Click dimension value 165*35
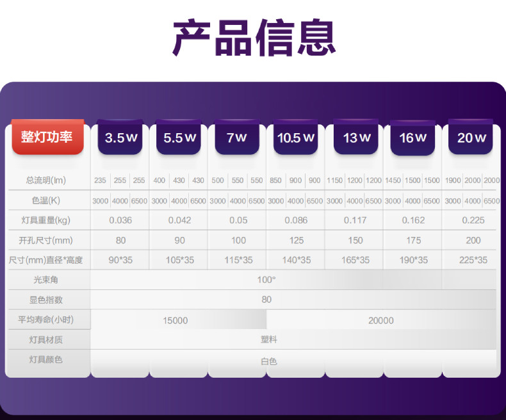Viewport: 506px width, 420px height. 355,260
